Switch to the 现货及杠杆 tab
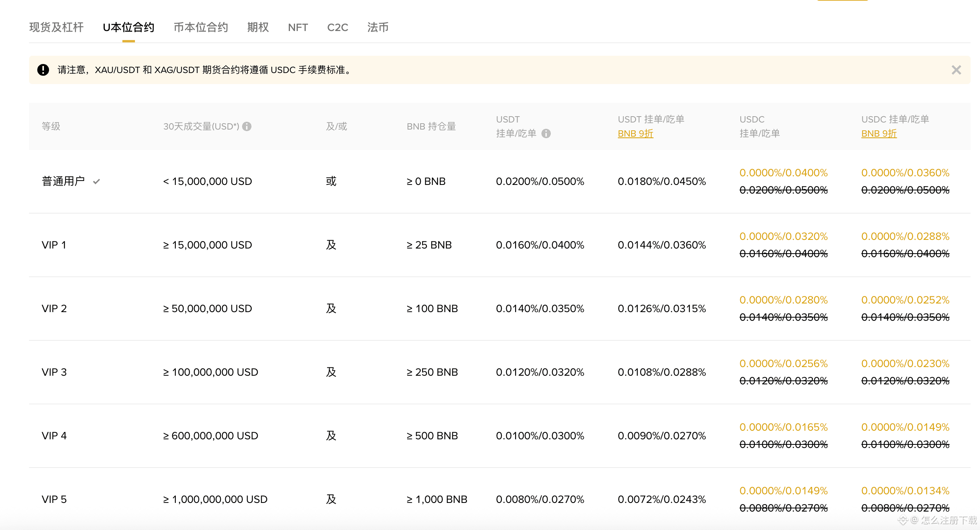The width and height of the screenshot is (980, 530). (56, 27)
